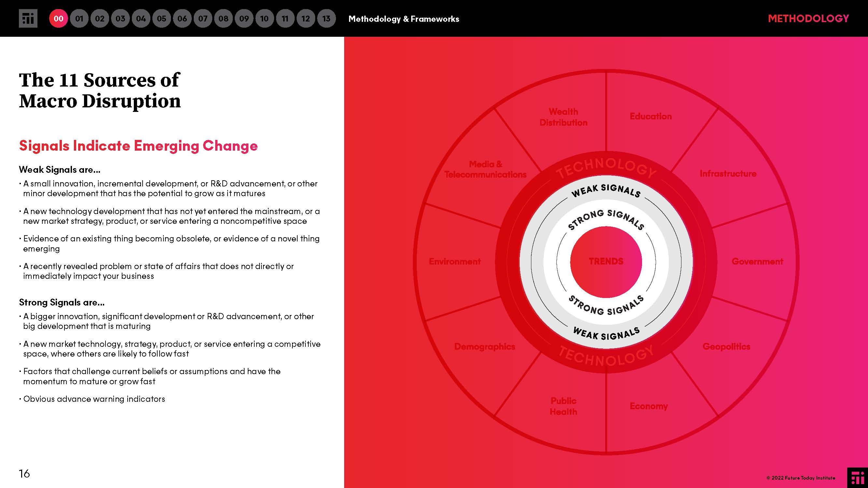Click the Future Today Institute logo top-left
Image resolution: width=868 pixels, height=488 pixels.
tap(28, 18)
